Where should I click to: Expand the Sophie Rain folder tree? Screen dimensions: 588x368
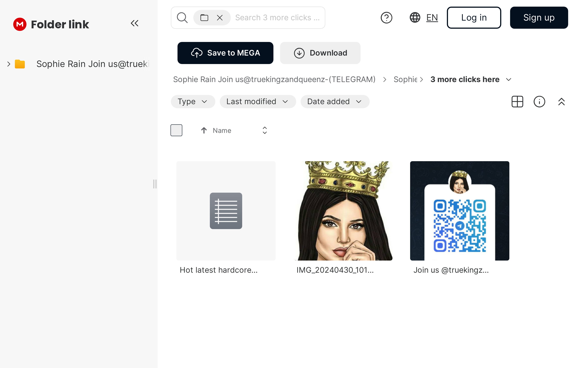(9, 64)
